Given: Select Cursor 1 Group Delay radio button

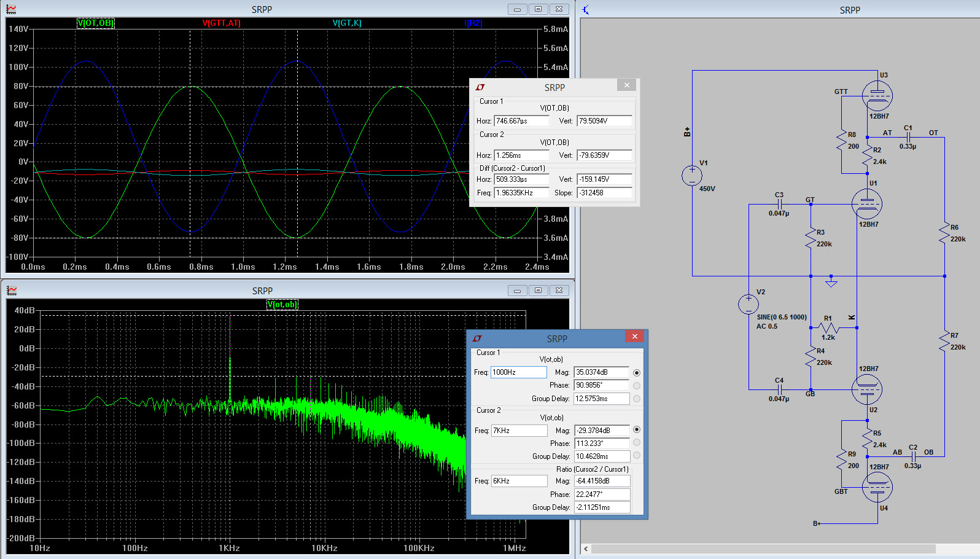Looking at the screenshot, I should coord(637,399).
